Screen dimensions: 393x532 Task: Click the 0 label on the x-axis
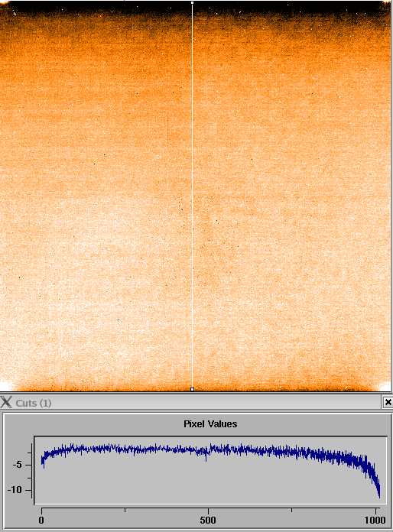[x=41, y=520]
